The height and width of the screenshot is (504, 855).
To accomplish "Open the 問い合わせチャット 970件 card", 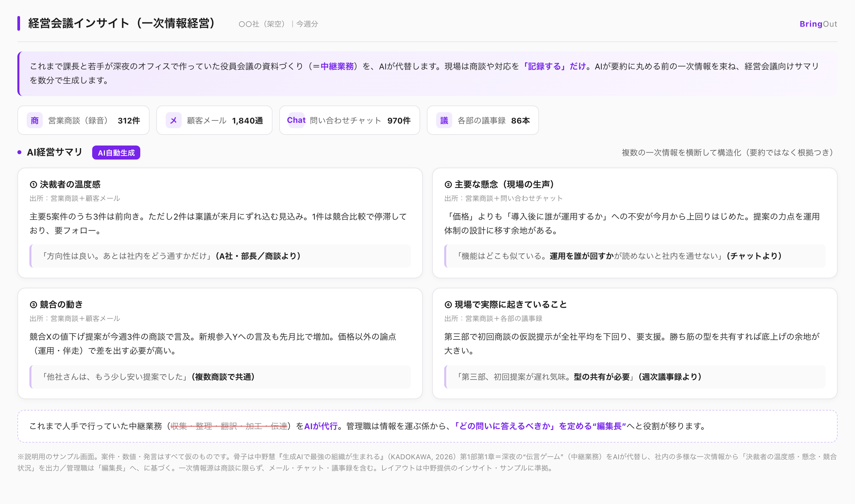I will [350, 120].
